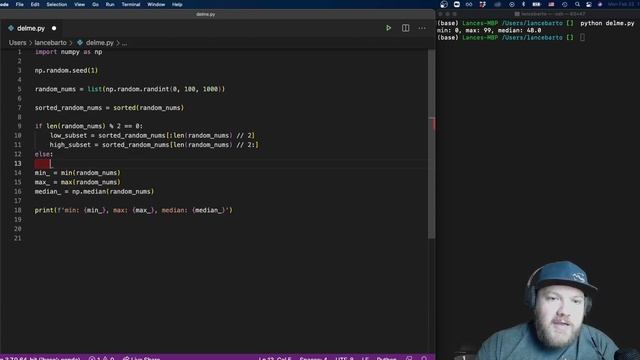Open Siri from the macOS menu bar

[x=600, y=4]
